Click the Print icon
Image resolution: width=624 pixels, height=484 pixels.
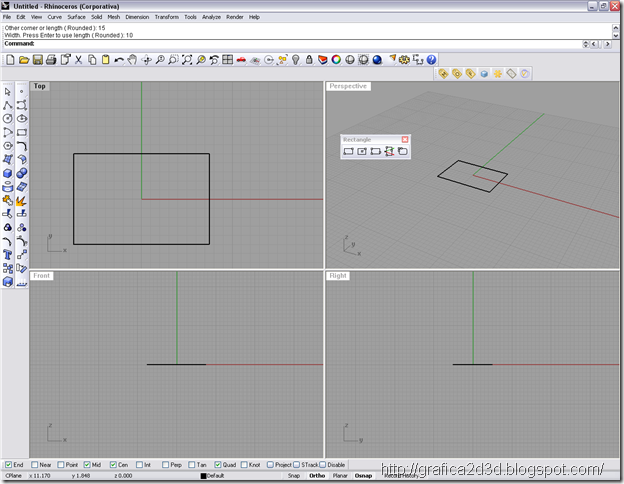point(51,60)
